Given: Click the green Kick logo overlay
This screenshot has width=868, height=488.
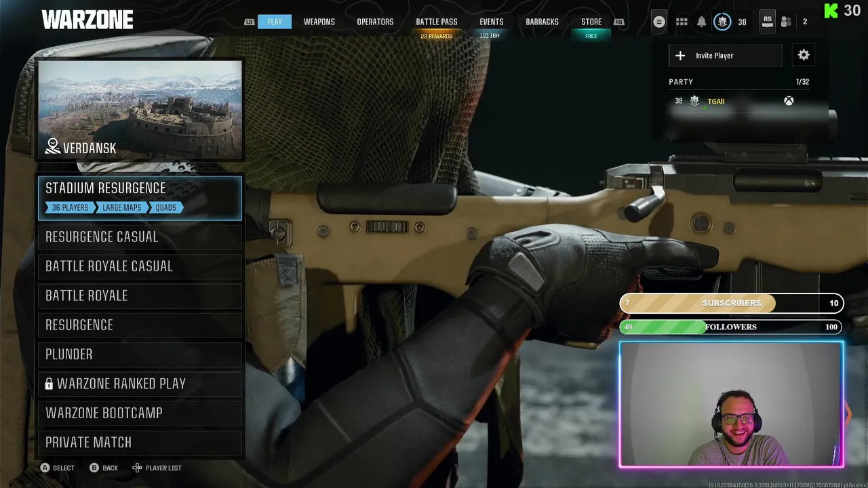Looking at the screenshot, I should point(831,10).
